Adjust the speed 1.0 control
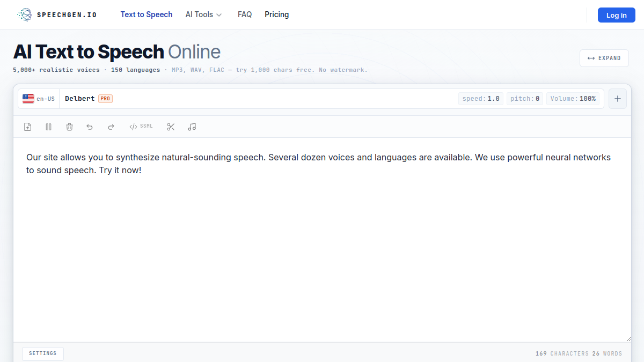 click(481, 99)
